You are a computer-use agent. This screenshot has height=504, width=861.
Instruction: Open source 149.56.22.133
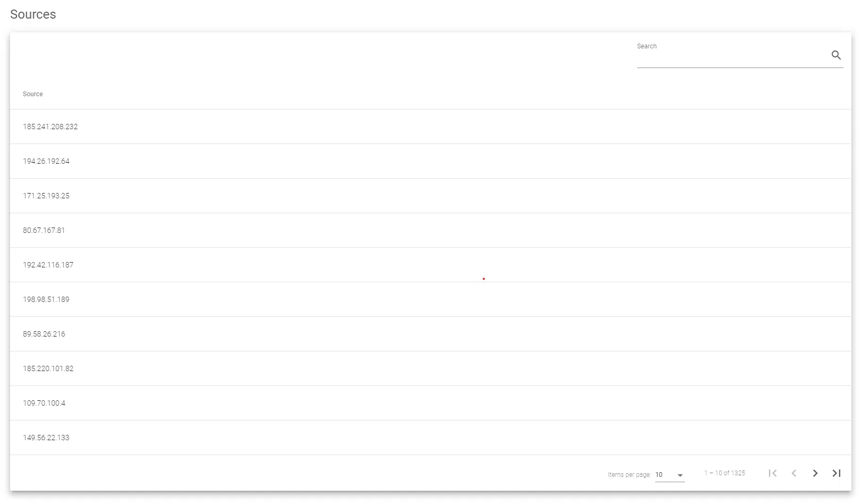click(46, 438)
